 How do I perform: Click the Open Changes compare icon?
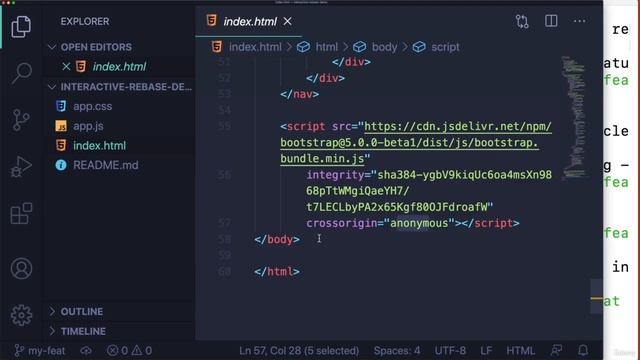[x=522, y=21]
